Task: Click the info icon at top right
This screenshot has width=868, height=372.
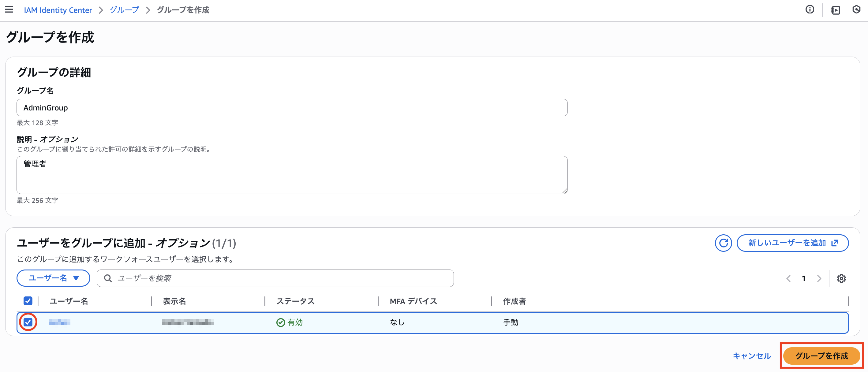Action: pyautogui.click(x=810, y=10)
